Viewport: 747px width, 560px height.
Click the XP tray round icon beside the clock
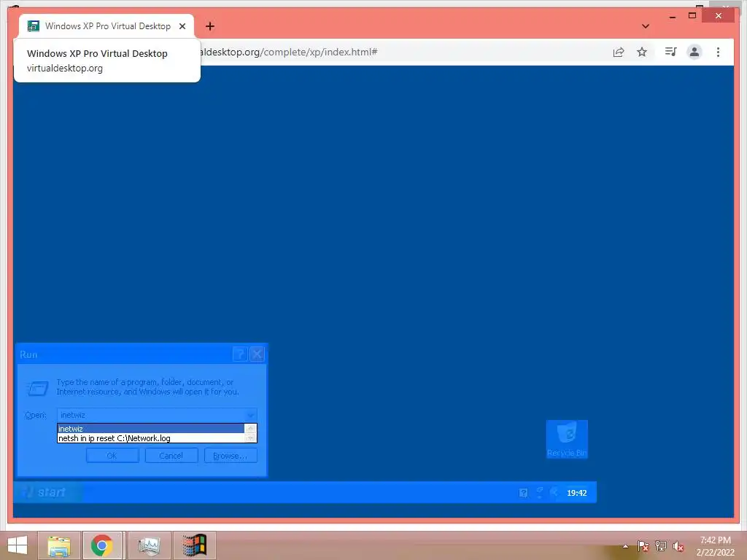pos(554,492)
